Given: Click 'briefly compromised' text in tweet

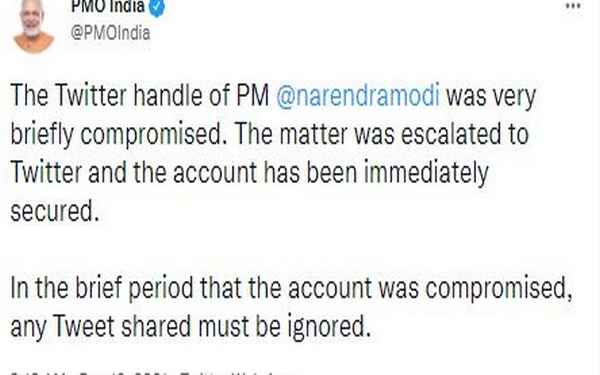Looking at the screenshot, I should pos(118,134).
